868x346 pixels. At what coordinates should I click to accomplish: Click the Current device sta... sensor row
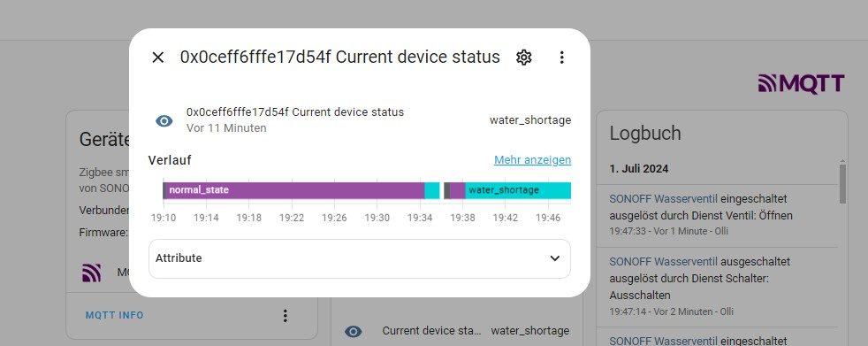point(457,331)
